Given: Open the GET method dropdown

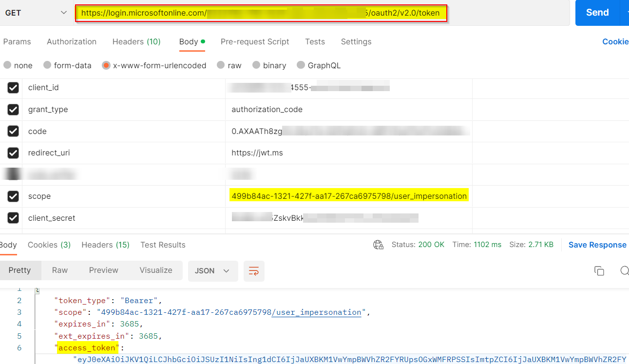Looking at the screenshot, I should point(36,13).
